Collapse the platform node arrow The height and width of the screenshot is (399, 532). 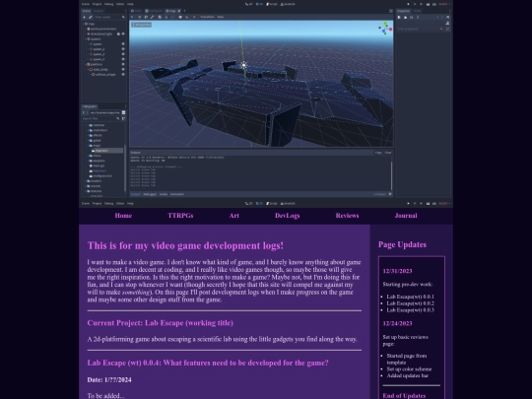point(85,64)
